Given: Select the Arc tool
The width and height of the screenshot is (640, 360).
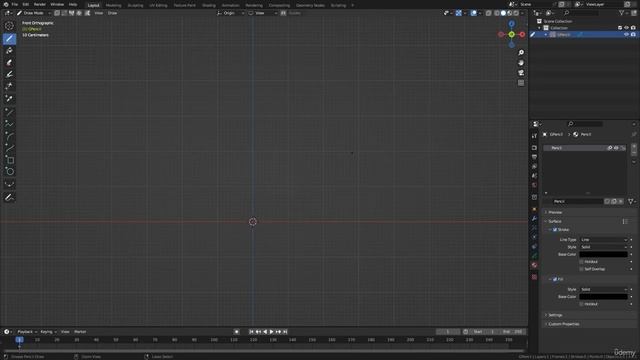Looking at the screenshot, I should pyautogui.click(x=9, y=136).
